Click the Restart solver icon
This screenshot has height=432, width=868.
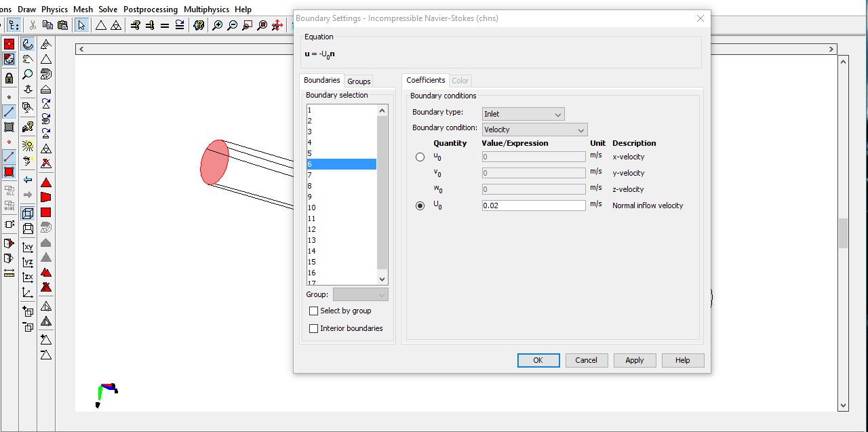click(x=180, y=25)
